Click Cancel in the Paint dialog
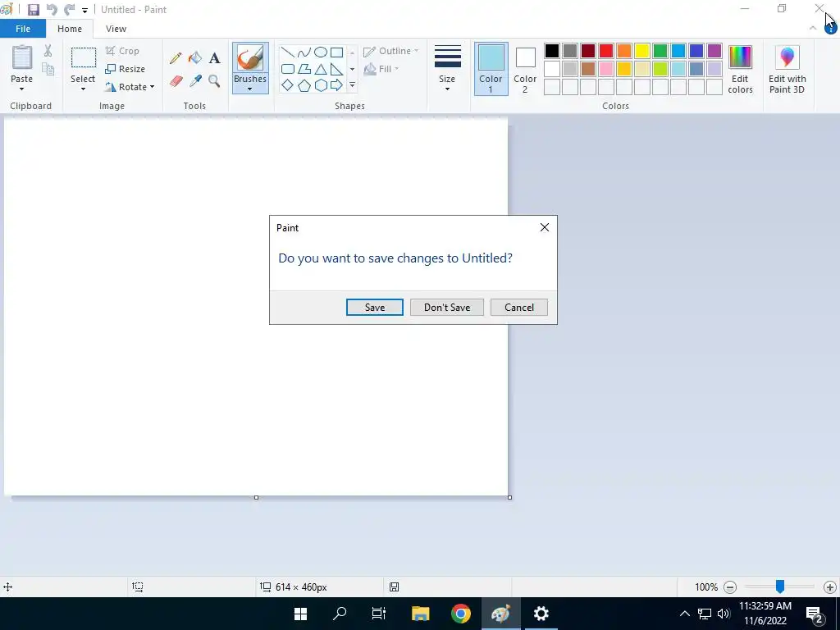 click(519, 308)
